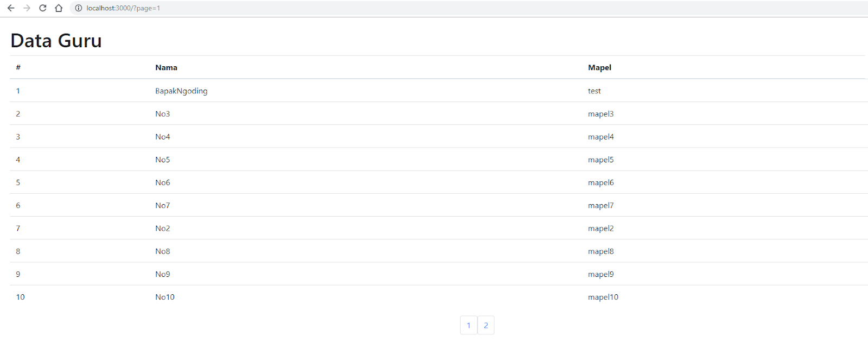Select the No7 name cell
This screenshot has width=868, height=361.
click(163, 205)
